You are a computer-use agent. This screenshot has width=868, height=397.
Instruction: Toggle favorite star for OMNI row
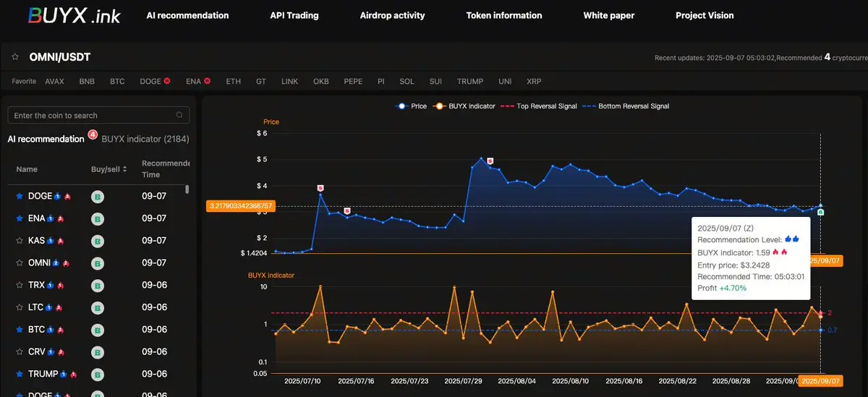[20, 263]
